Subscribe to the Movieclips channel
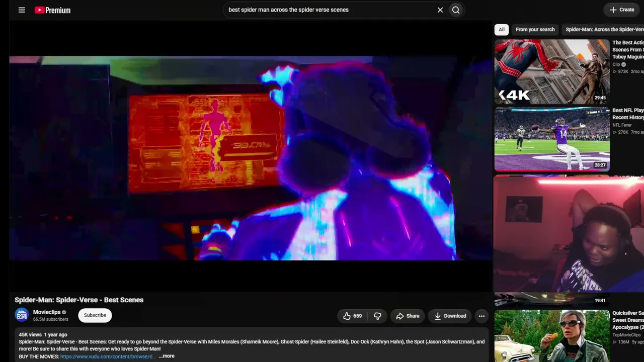644x362 pixels. pos(95,315)
